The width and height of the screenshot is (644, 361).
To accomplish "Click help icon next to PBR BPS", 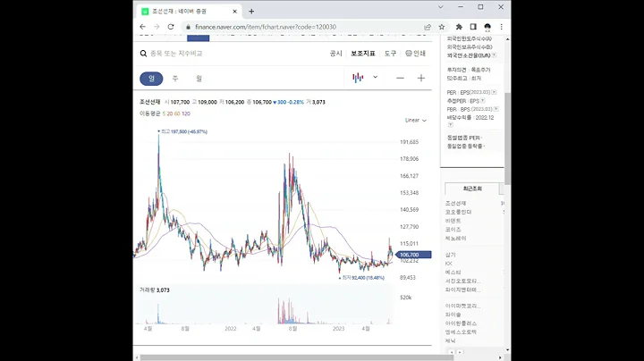I will pos(496,109).
